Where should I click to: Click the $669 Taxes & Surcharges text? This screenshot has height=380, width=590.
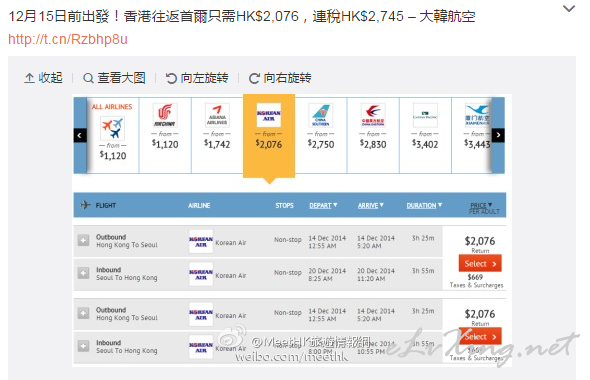pyautogui.click(x=476, y=281)
